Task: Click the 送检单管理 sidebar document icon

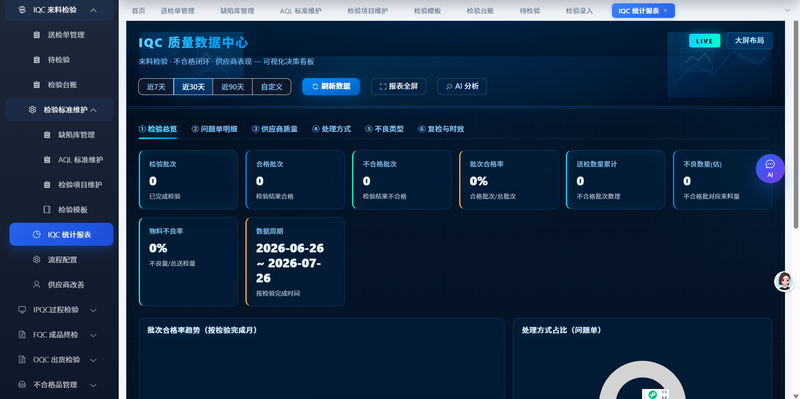Action: pos(36,35)
